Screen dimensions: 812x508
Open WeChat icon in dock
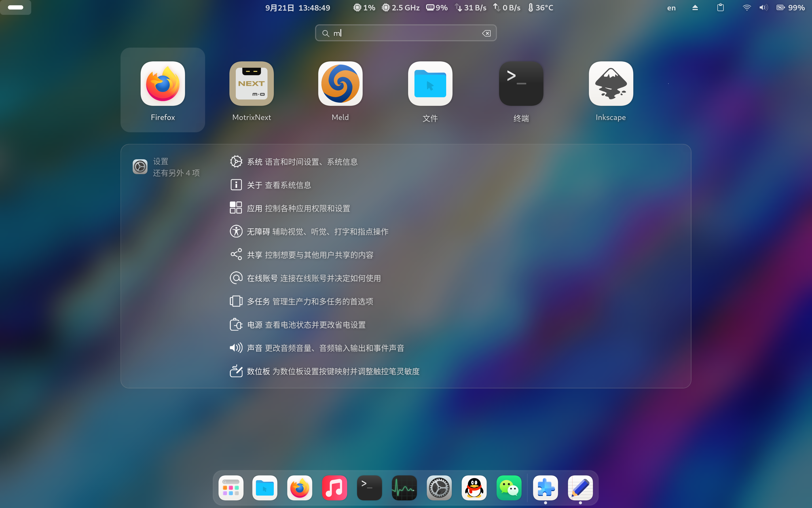point(509,487)
